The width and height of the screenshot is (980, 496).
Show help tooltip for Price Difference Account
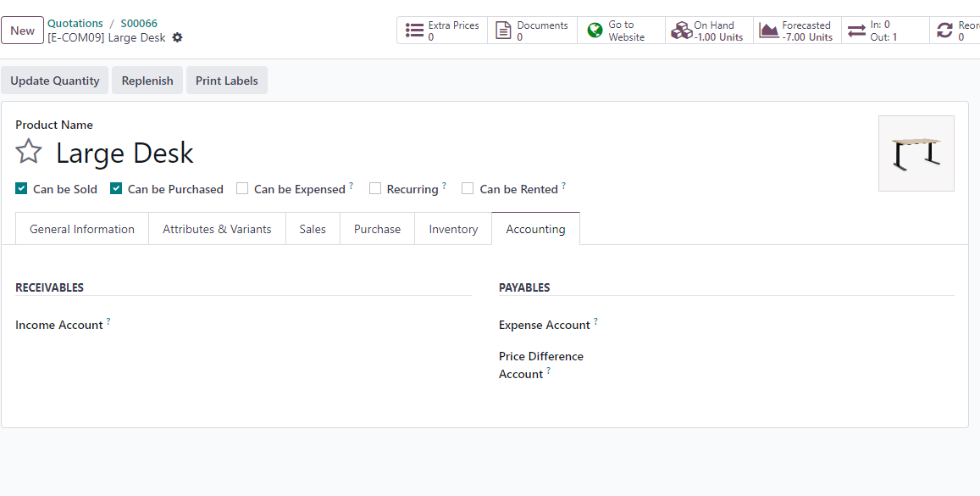pos(549,371)
